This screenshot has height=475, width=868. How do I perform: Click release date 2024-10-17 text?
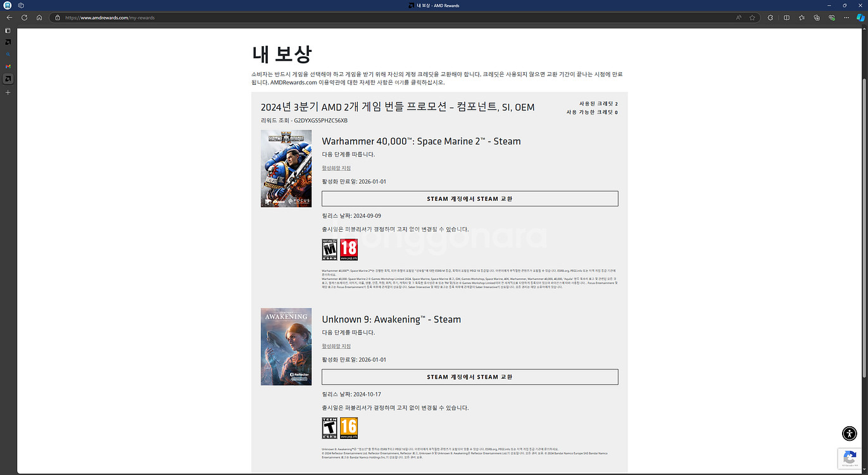click(x=367, y=394)
